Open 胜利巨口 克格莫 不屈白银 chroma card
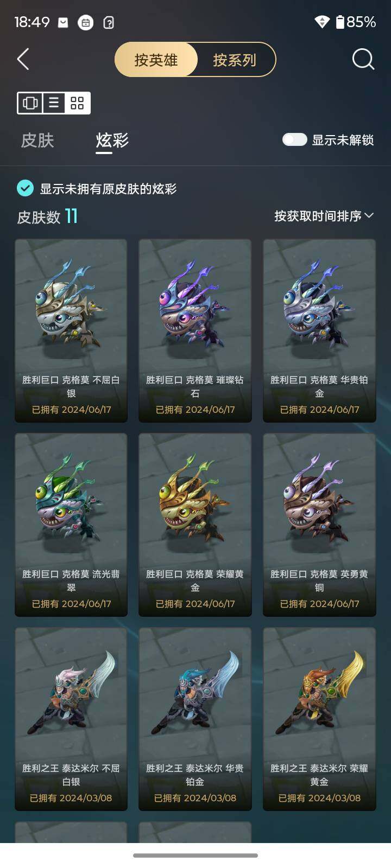The image size is (391, 868). 71,330
